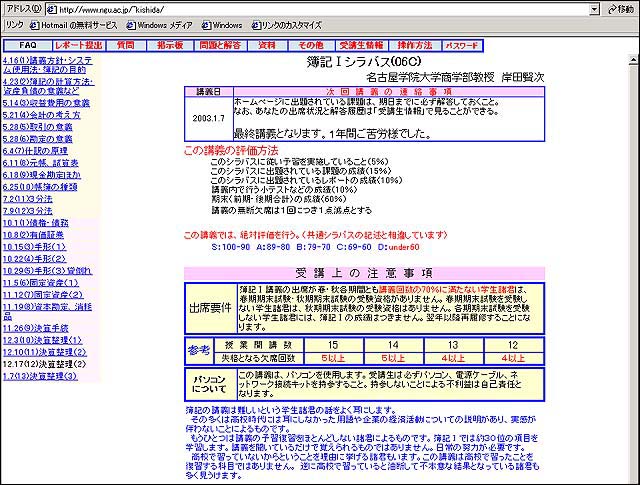Open the 7.9(12) 3分法 link
The width and height of the screenshot is (640, 485).
[x=27, y=211]
